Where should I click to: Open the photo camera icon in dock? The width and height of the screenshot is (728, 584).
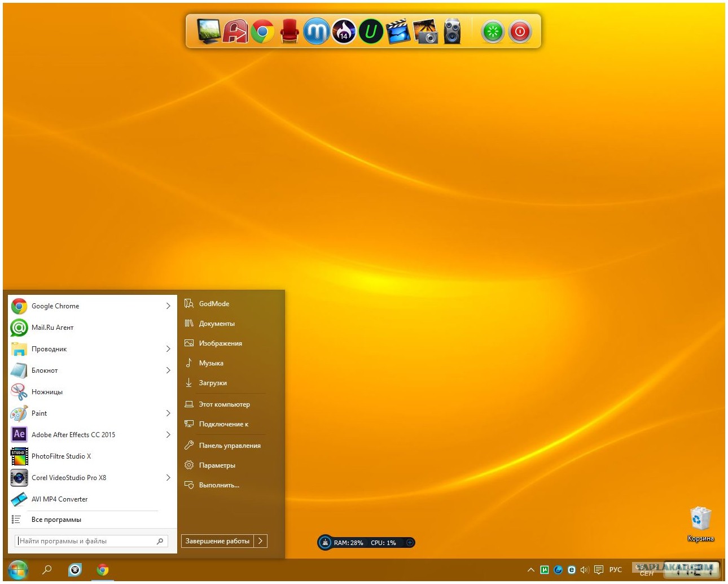tap(425, 31)
